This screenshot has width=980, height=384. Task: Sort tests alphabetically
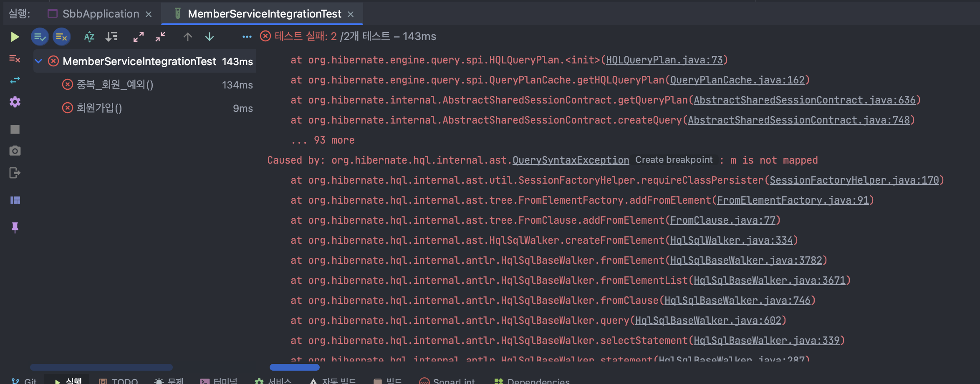[x=89, y=37]
